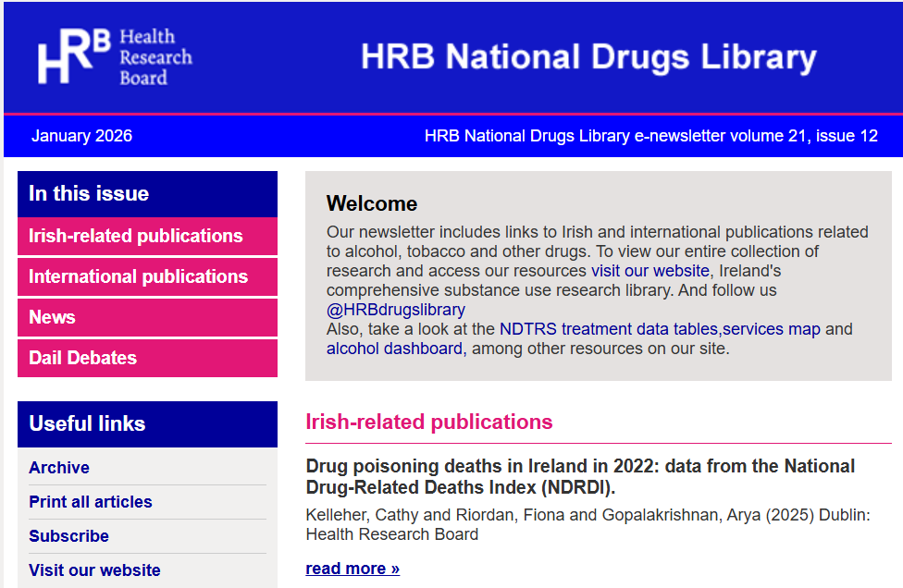903x588 pixels.
Task: Click the HRB National Drugs Library heading
Action: tap(588, 57)
